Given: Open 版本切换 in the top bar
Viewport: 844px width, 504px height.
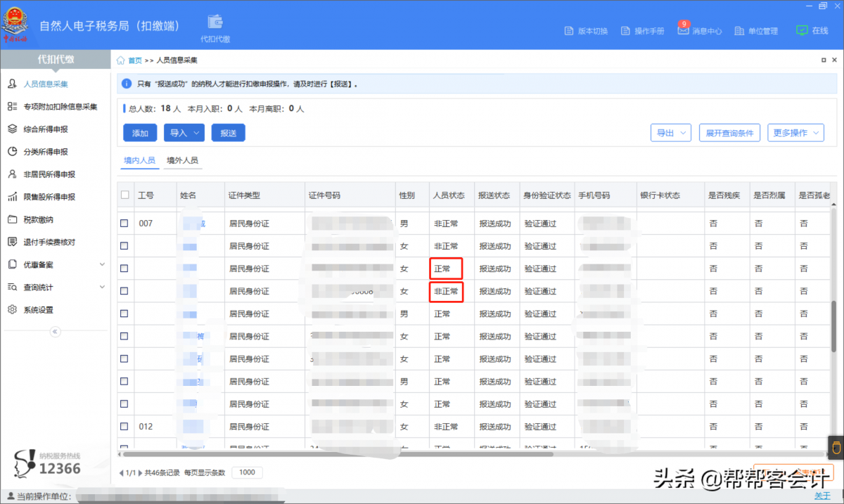Looking at the screenshot, I should pyautogui.click(x=587, y=31).
